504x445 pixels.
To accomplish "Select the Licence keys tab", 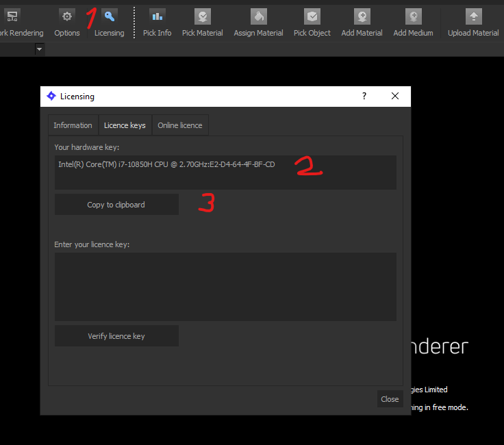I will click(125, 125).
